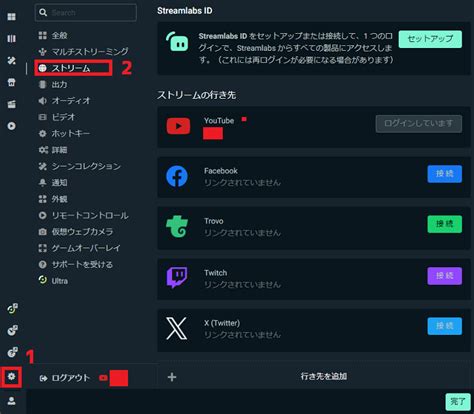This screenshot has height=414, width=474.
Task: Click 接続 button for Facebook
Action: (445, 174)
